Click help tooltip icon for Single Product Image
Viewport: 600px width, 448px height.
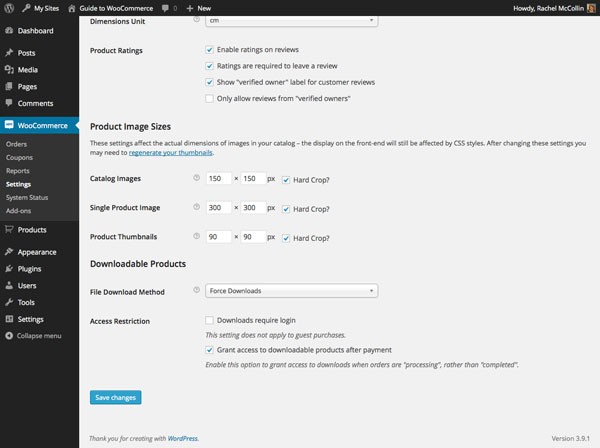point(196,207)
